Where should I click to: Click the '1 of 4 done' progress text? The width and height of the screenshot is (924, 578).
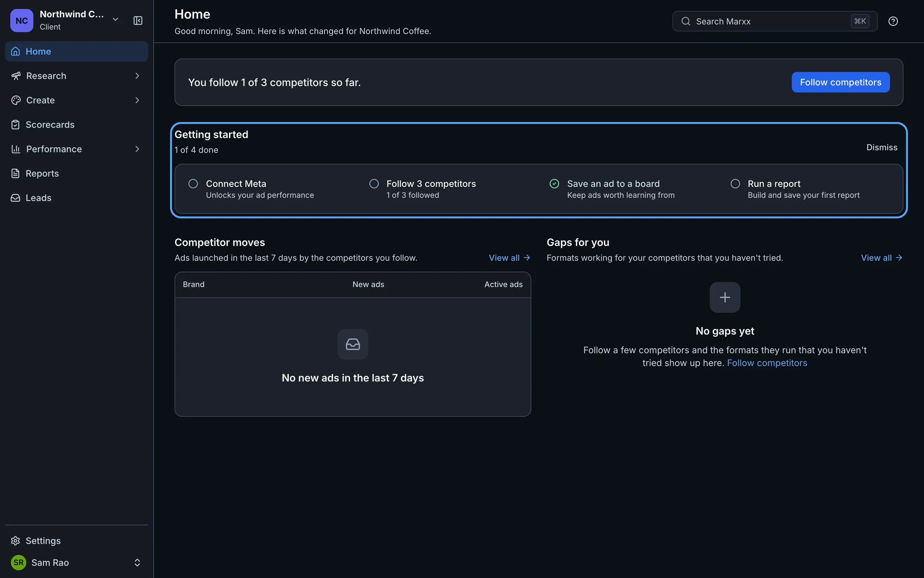pyautogui.click(x=196, y=150)
